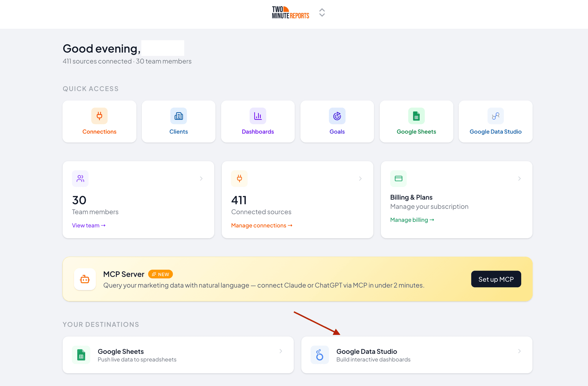The image size is (588, 386).
Task: Expand the Billing & Plans card chevron
Action: [x=519, y=178]
